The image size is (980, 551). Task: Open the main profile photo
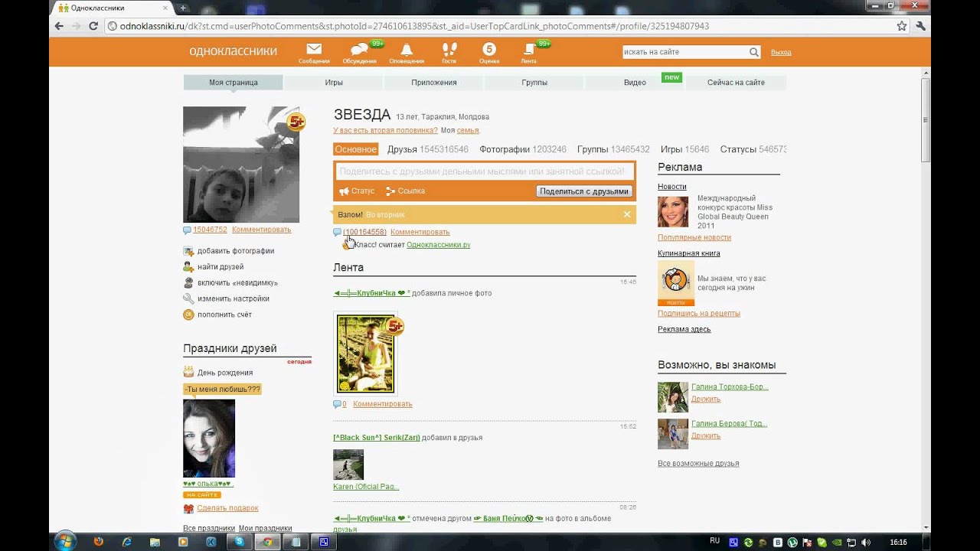tap(241, 165)
